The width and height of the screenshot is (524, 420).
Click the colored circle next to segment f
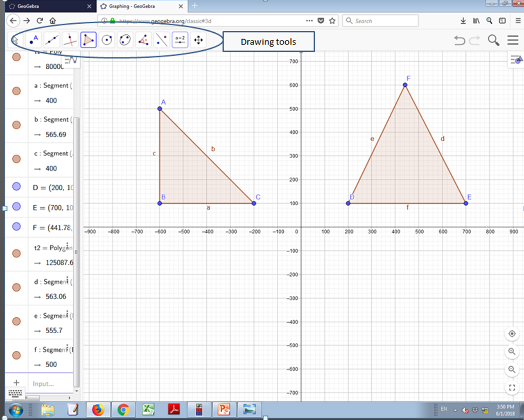pos(16,355)
